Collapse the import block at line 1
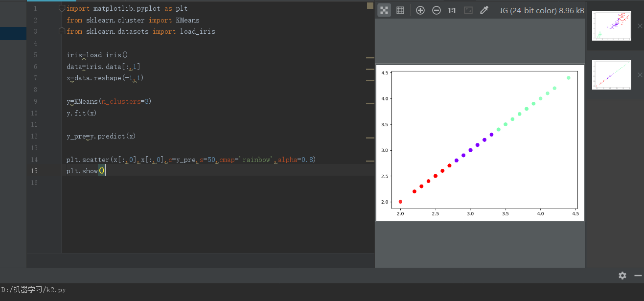This screenshot has height=301, width=644. click(x=62, y=8)
